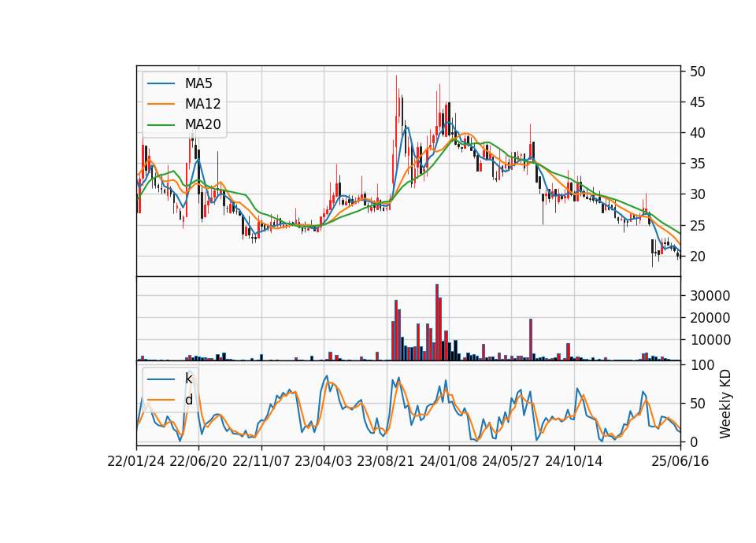Click the 22/06/20 date tick label
The height and width of the screenshot is (543, 756).
point(198,461)
